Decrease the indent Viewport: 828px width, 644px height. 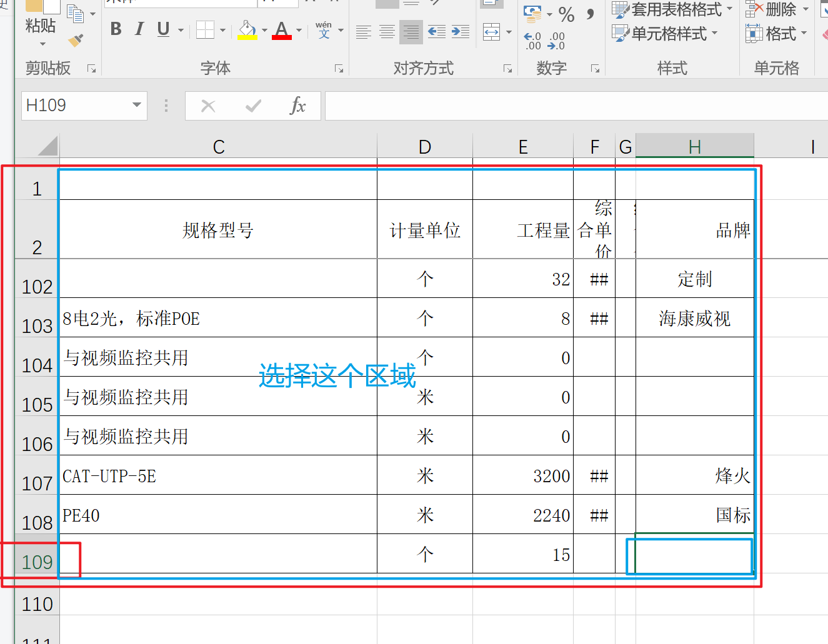436,31
